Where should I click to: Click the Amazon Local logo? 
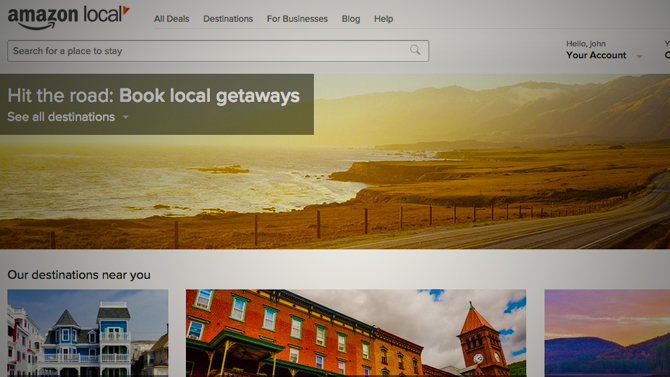[x=69, y=17]
